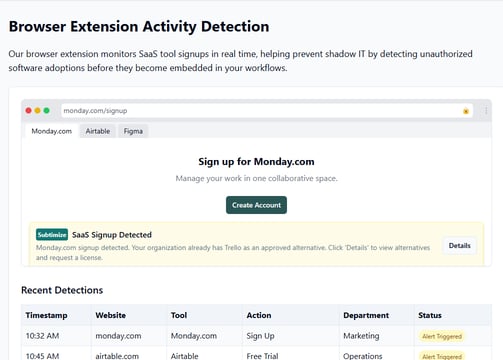Click Alert Triggered badge for Marketing row

tap(442, 336)
